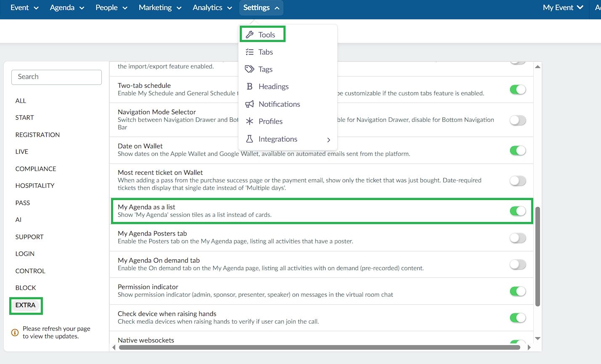The image size is (601, 364).
Task: Click the megaphone icon beside Notifications
Action: (x=249, y=104)
